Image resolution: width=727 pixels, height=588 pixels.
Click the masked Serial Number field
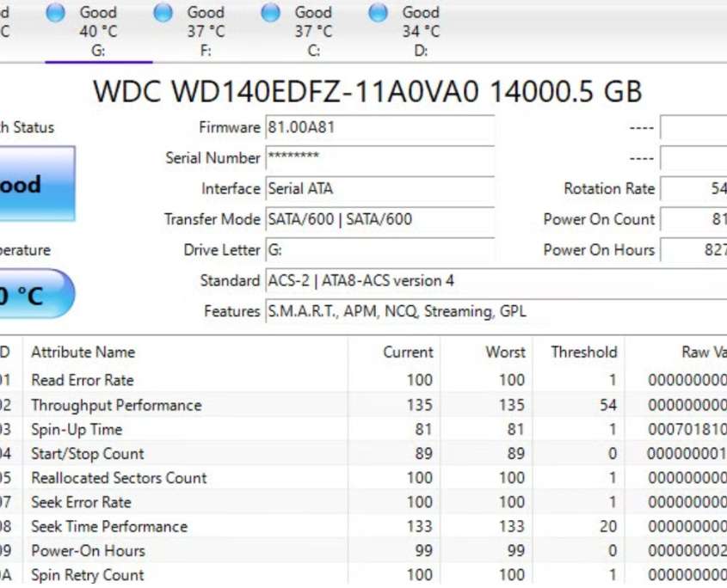pos(379,158)
